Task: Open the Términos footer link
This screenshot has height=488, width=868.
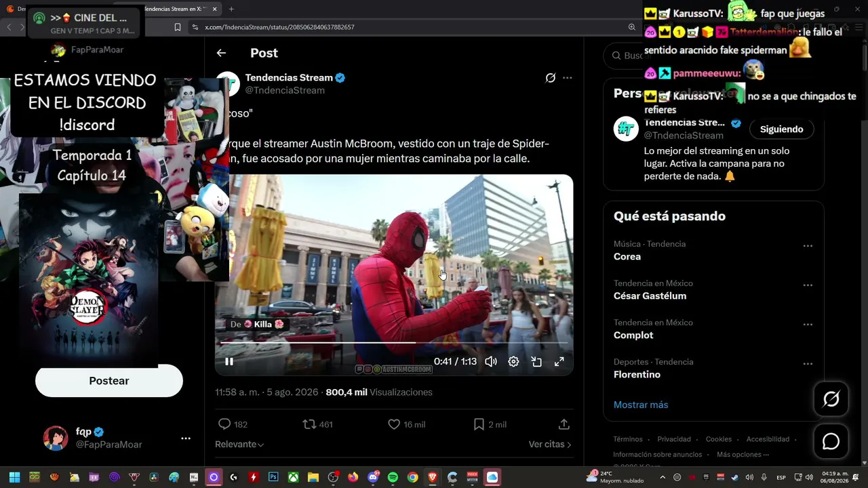Action: click(x=628, y=439)
